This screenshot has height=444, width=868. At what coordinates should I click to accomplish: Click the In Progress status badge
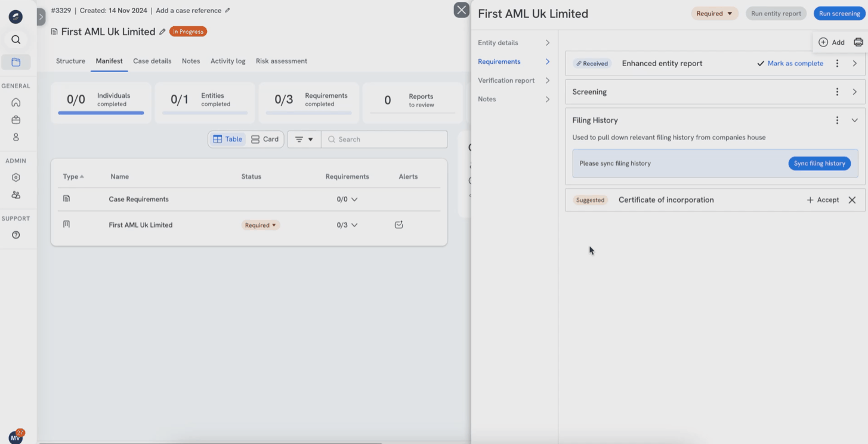pos(188,32)
